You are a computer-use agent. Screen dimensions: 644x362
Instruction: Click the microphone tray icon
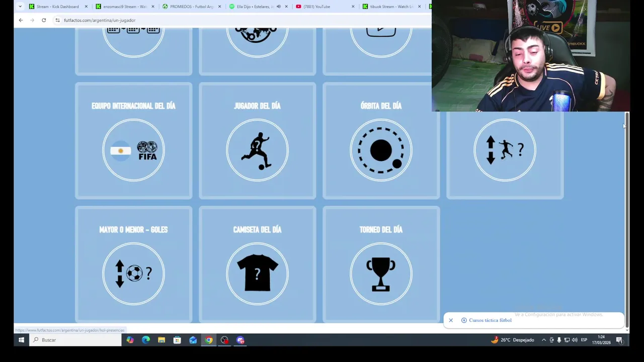point(559,340)
